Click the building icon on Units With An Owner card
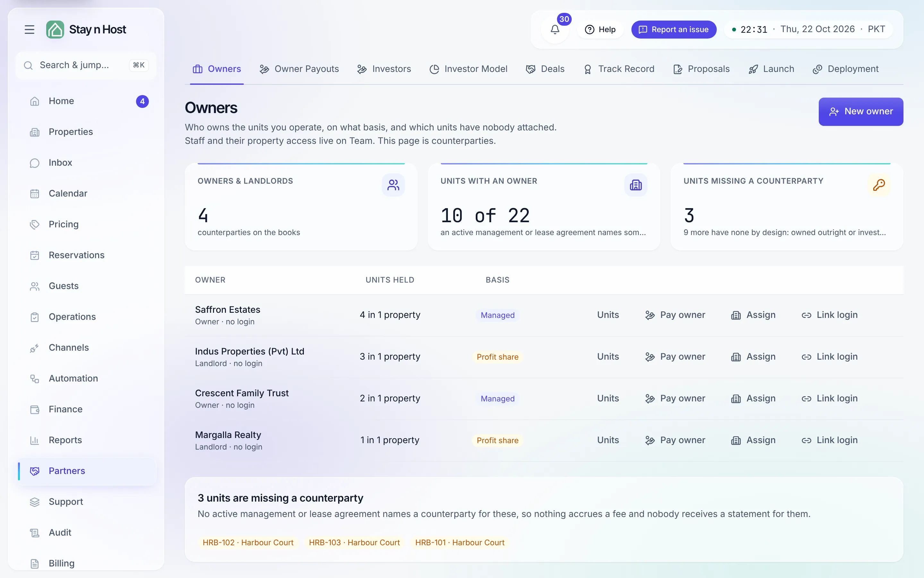Viewport: 924px width, 578px height. (x=636, y=185)
